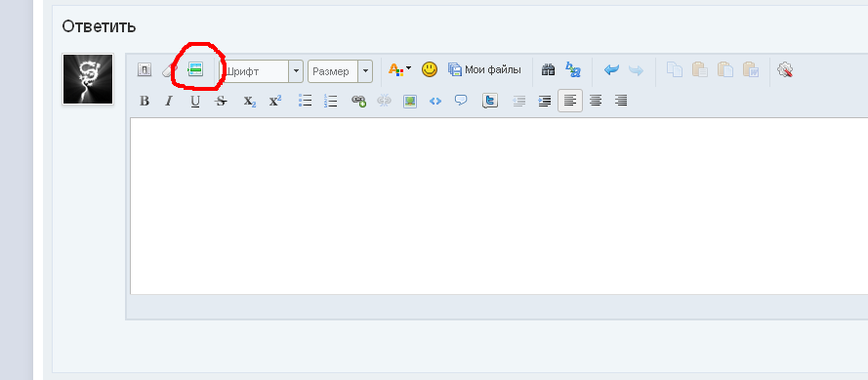Toggle the editor source mode icon
The height and width of the screenshot is (380, 868).
[144, 69]
